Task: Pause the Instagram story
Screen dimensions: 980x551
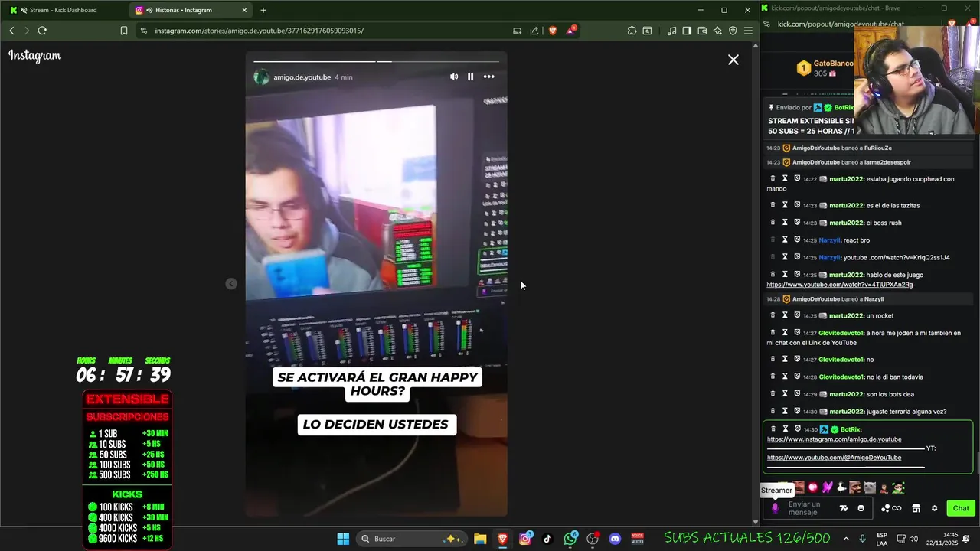Action: [x=470, y=77]
